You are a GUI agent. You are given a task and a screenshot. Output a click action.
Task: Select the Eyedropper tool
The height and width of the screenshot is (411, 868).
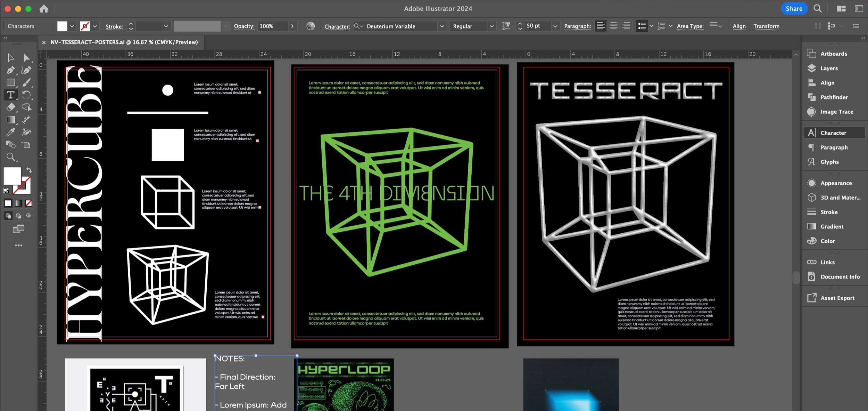[x=11, y=132]
